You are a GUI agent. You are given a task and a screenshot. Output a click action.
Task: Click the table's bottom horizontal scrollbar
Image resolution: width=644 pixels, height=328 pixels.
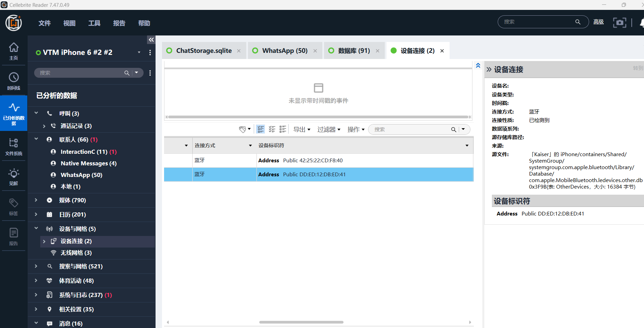[x=301, y=322]
